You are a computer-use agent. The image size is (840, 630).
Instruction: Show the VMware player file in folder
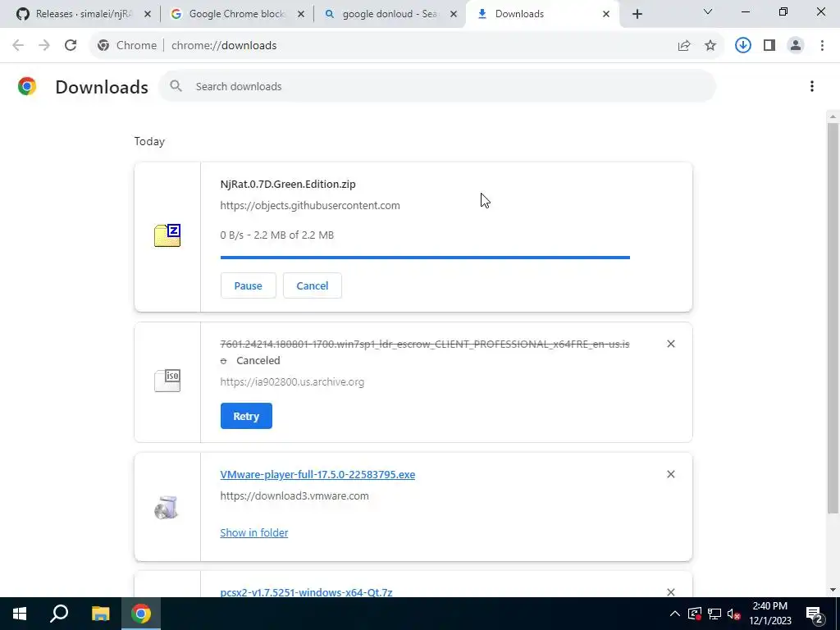(x=254, y=532)
